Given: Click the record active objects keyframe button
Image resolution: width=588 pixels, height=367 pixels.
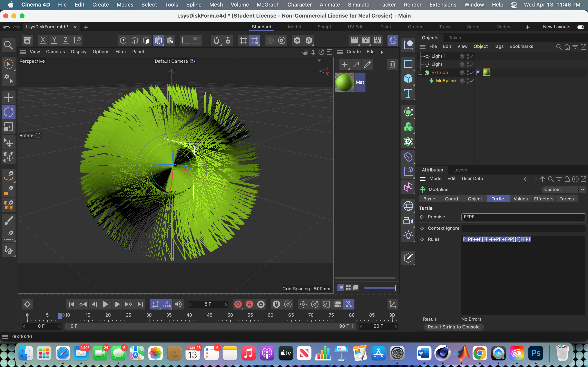Looking at the screenshot, I should pyautogui.click(x=238, y=304).
